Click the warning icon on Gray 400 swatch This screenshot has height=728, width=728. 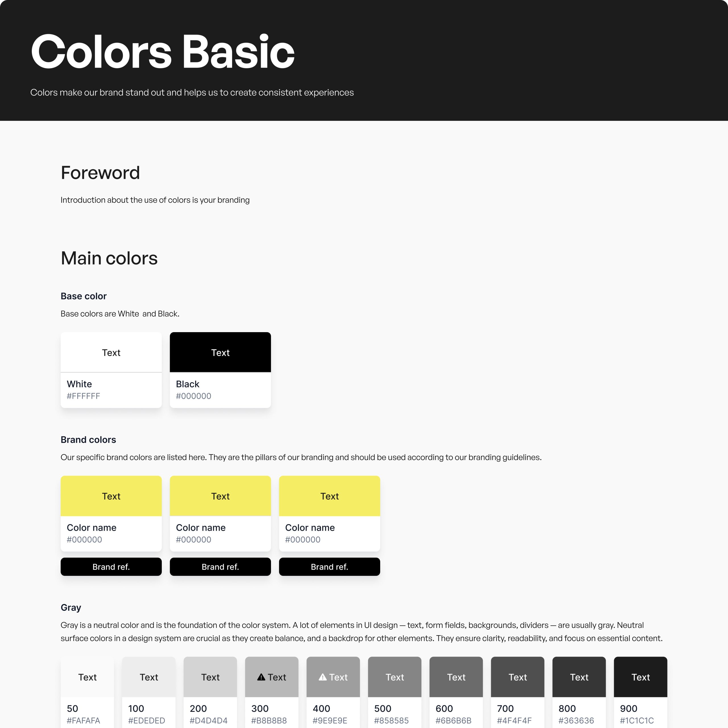[x=322, y=677]
